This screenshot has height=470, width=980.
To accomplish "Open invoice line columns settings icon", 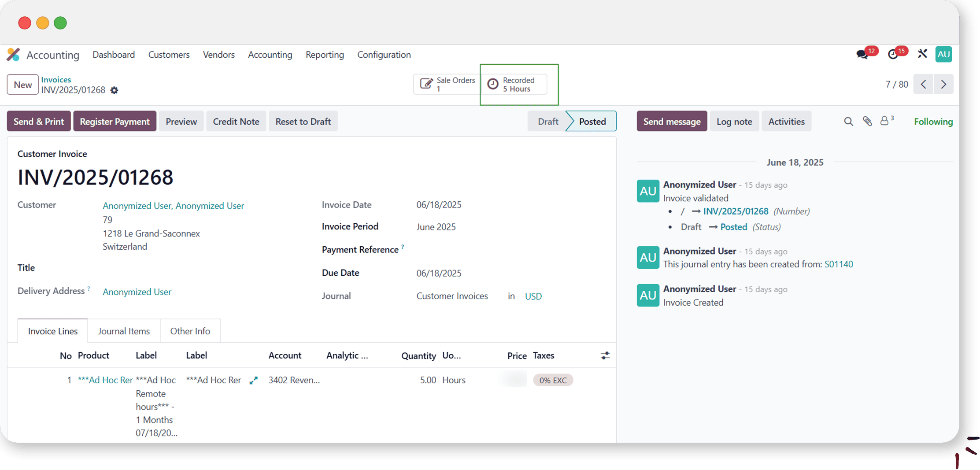I will (605, 355).
